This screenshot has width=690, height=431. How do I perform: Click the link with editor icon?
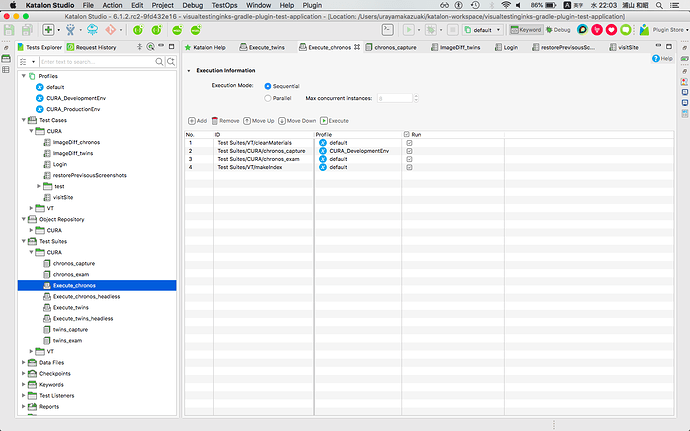[150, 47]
